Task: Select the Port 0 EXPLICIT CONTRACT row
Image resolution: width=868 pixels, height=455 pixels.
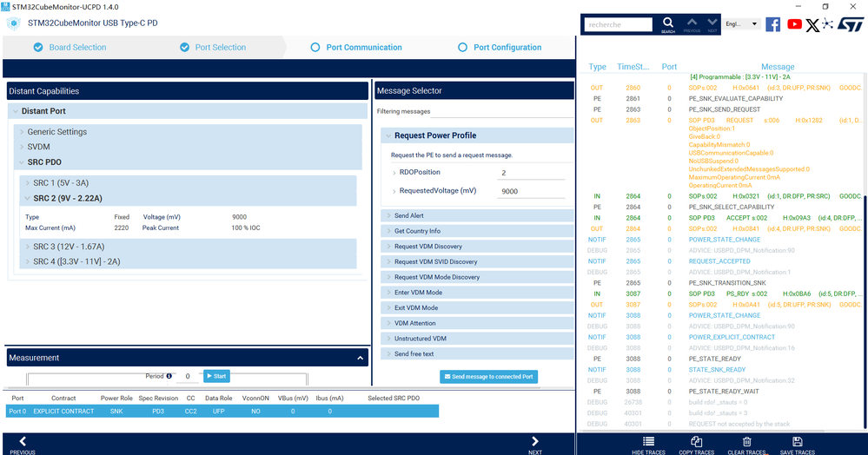Action: tap(222, 412)
